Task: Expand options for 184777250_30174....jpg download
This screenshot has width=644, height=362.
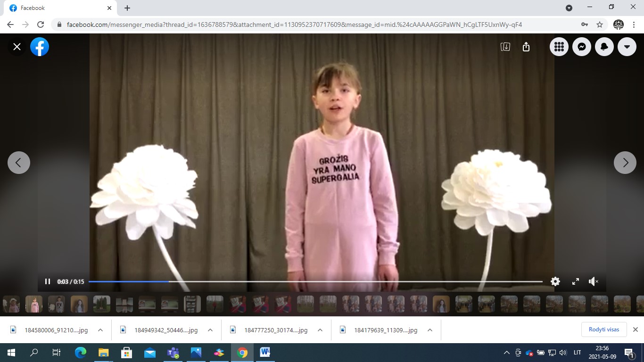Action: (320, 330)
